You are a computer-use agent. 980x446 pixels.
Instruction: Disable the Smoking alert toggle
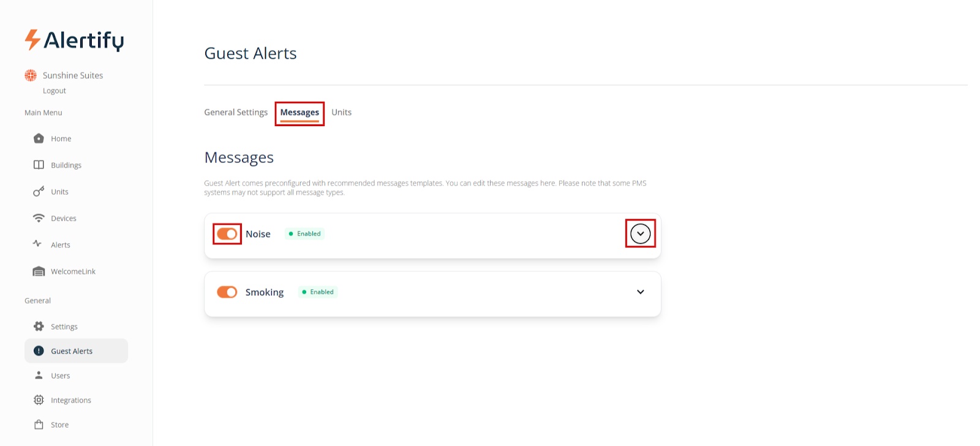[x=227, y=292]
